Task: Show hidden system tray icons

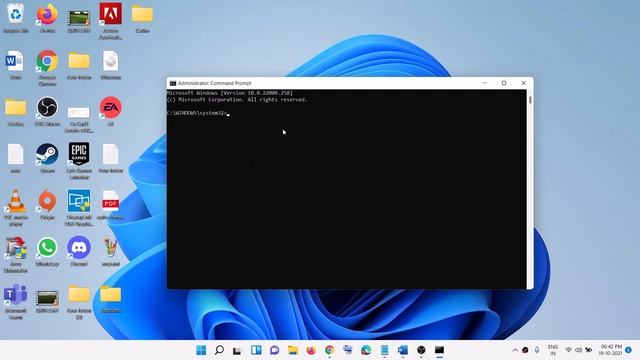Action: 515,350
